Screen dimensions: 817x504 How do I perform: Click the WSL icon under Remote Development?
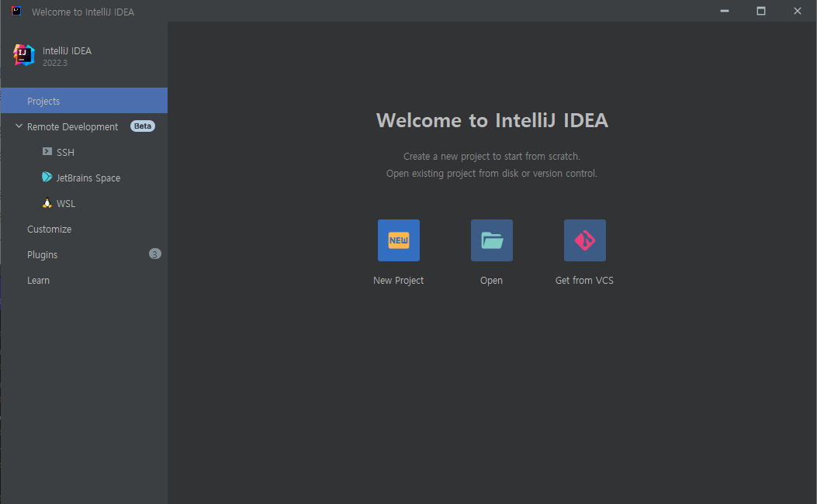click(46, 203)
